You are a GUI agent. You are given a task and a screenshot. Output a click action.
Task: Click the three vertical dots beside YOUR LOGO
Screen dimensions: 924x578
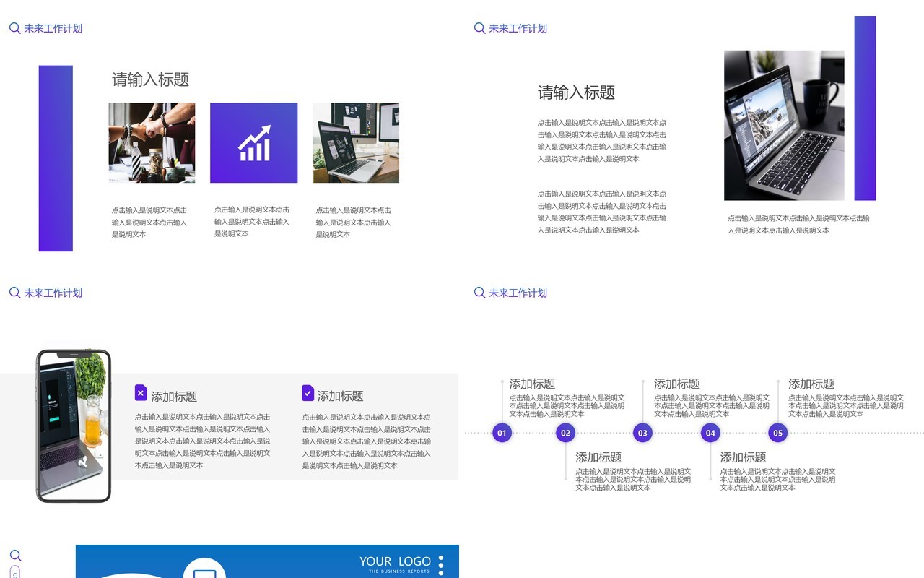click(441, 565)
